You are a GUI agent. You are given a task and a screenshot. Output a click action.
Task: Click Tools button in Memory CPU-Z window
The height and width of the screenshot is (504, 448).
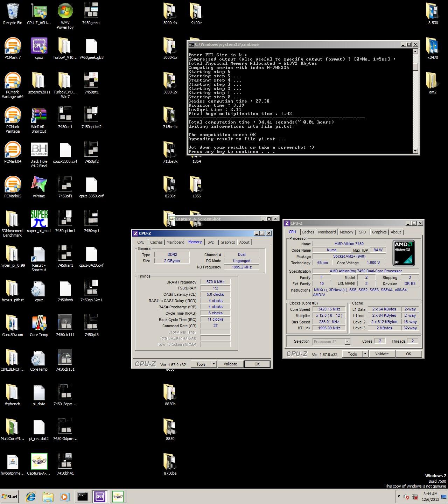(201, 364)
